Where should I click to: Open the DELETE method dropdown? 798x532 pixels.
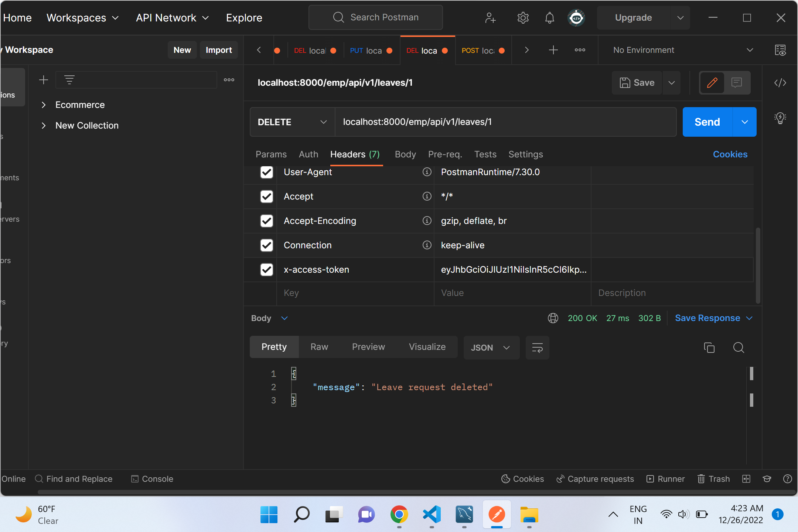291,122
